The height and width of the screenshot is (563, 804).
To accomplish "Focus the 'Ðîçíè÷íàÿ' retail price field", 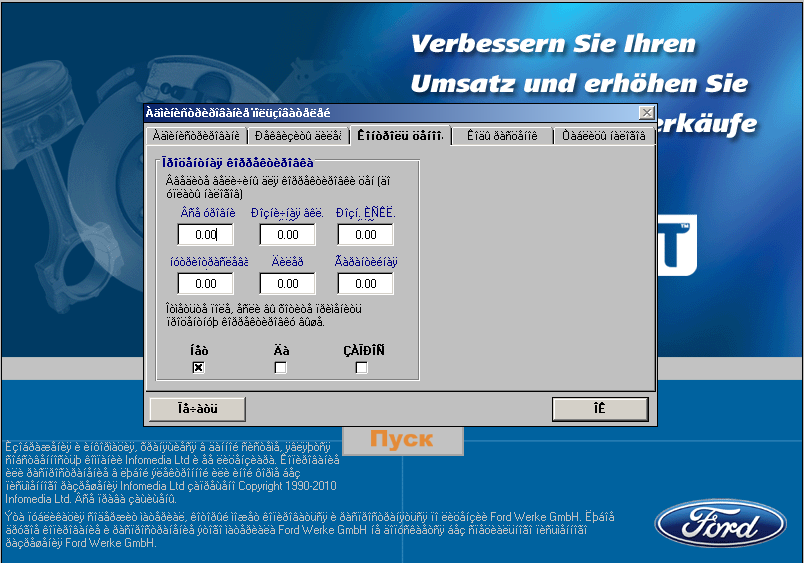I will tap(287, 234).
